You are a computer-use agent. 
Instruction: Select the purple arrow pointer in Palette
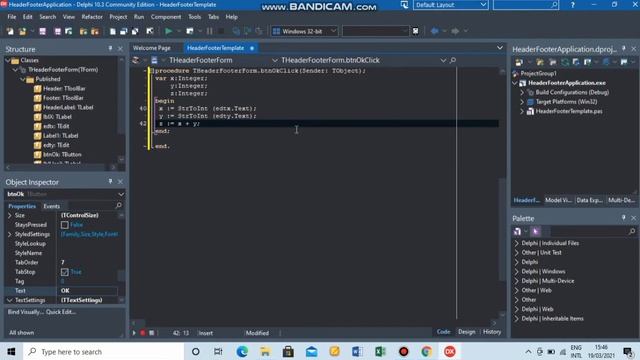click(536, 231)
